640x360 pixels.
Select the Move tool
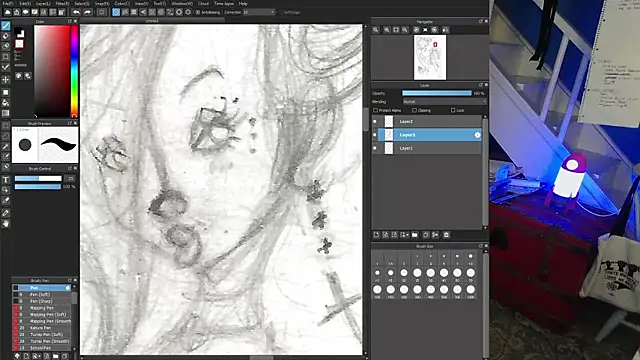[x=6, y=80]
